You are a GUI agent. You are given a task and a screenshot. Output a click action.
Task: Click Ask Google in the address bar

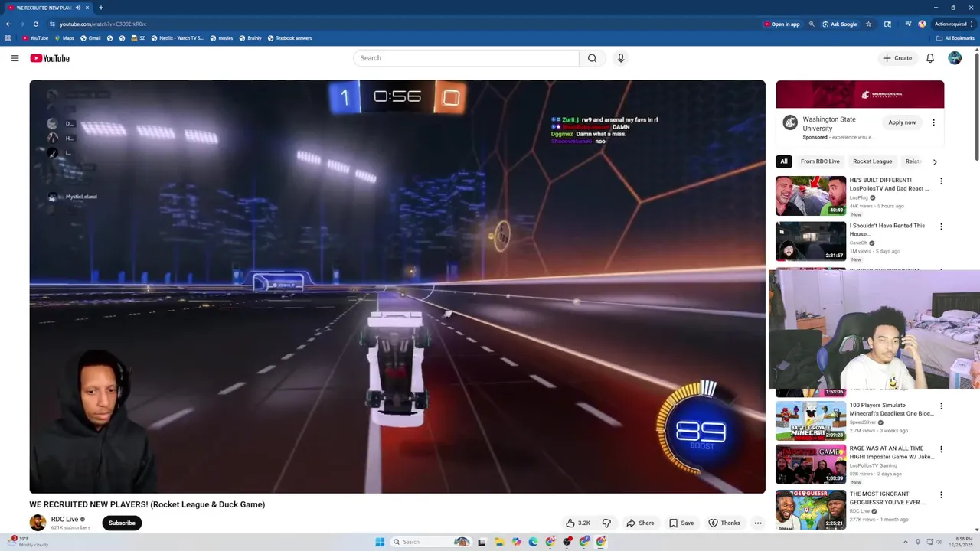coord(840,24)
